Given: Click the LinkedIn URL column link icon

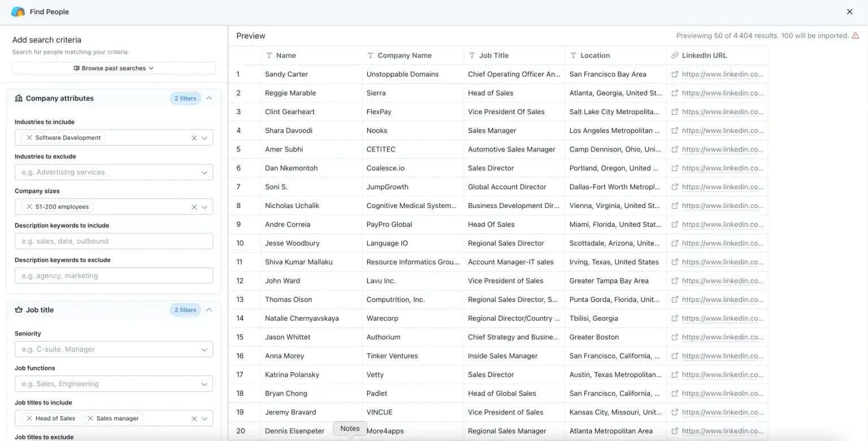Looking at the screenshot, I should 675,55.
